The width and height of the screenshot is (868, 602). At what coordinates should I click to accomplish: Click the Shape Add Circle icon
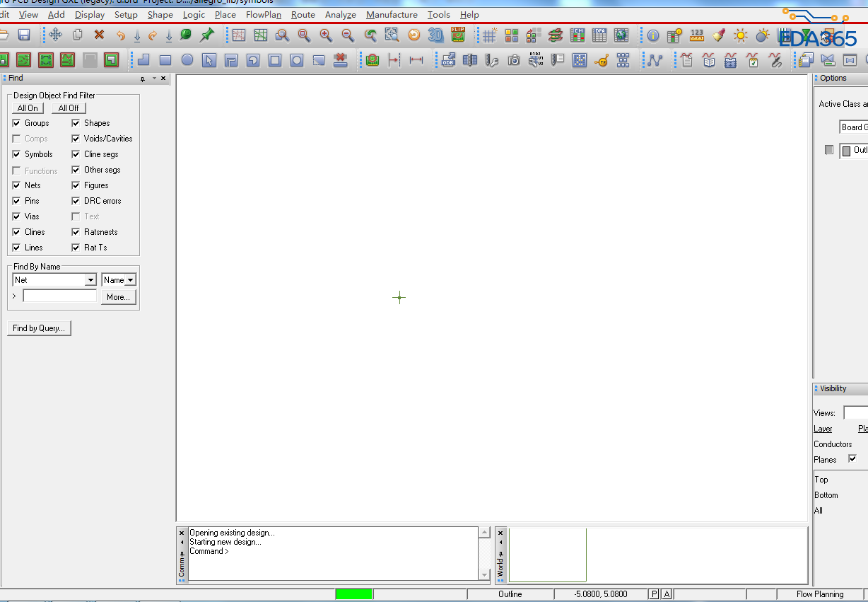pyautogui.click(x=187, y=60)
